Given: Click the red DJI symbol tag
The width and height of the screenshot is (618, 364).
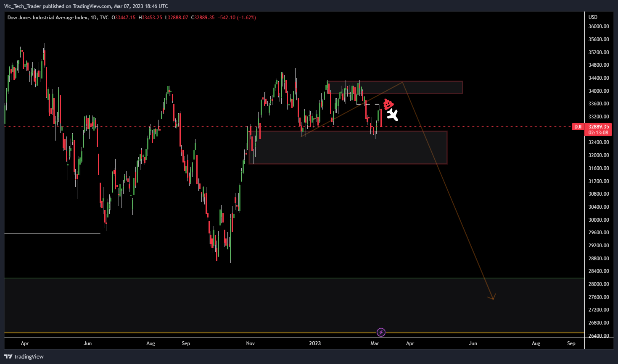Looking at the screenshot, I should click(578, 127).
